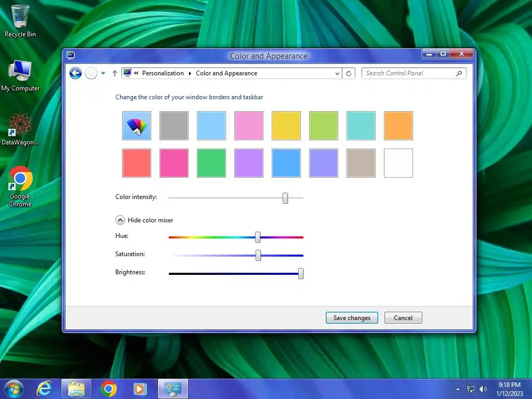532x399 pixels.
Task: Select the violet purple swatch
Action: pos(249,163)
